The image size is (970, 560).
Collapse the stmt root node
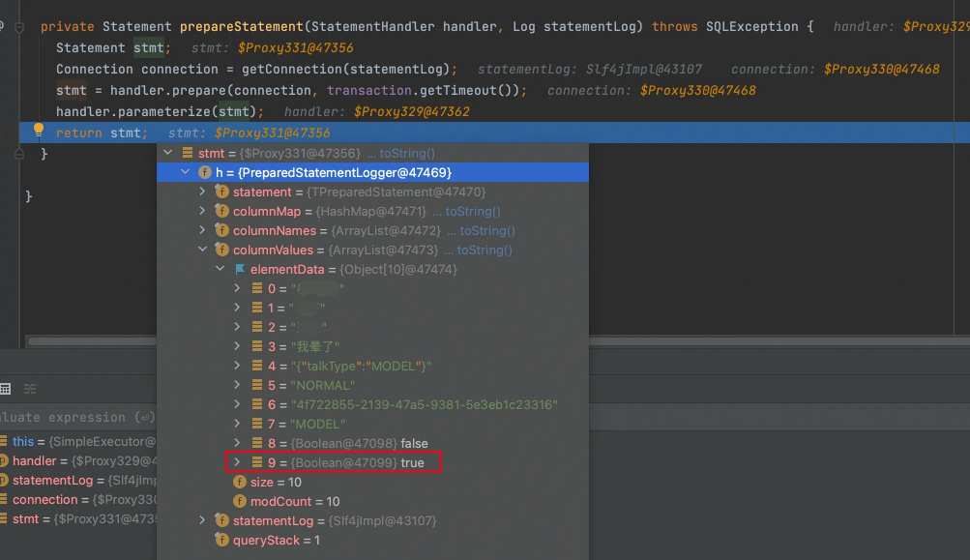[x=167, y=153]
